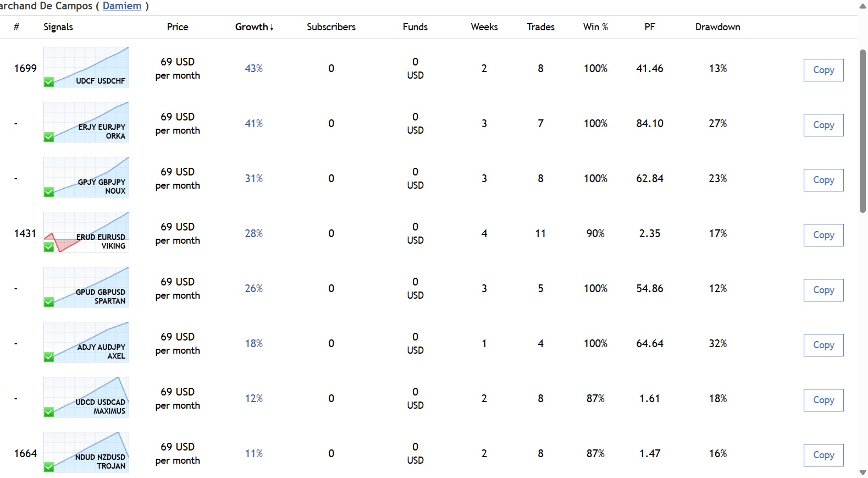Sort the table by Drawdown
This screenshot has height=478, width=868.
pyautogui.click(x=717, y=27)
